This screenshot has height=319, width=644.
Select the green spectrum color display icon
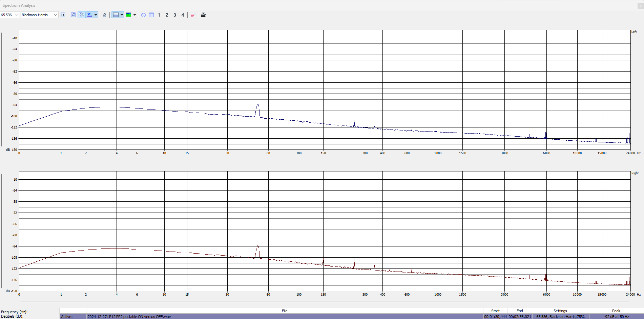coord(128,15)
